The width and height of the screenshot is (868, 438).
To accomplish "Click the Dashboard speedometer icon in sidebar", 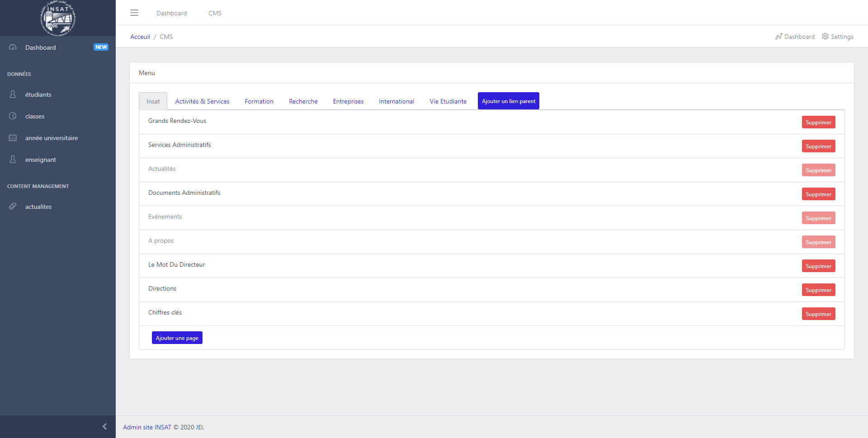I will coord(13,47).
